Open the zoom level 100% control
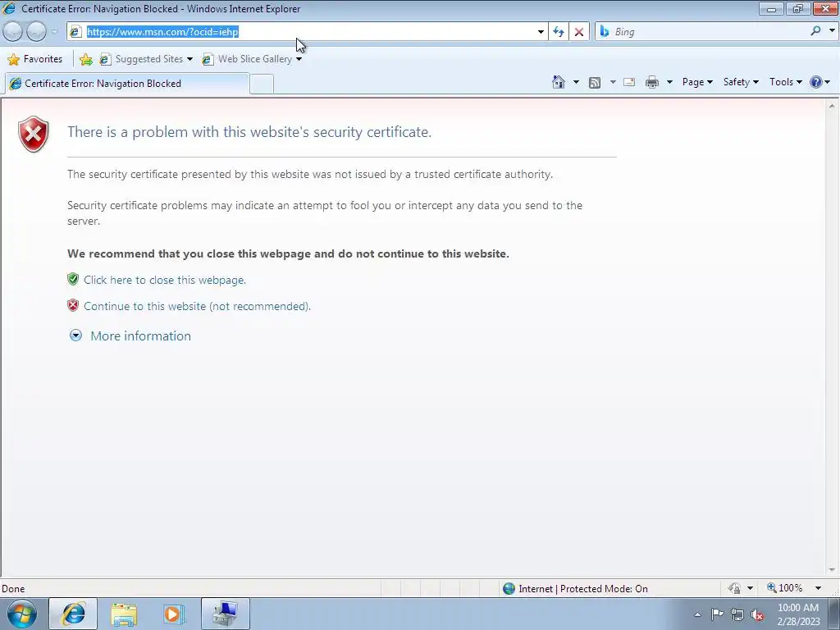840x630 pixels. click(785, 588)
